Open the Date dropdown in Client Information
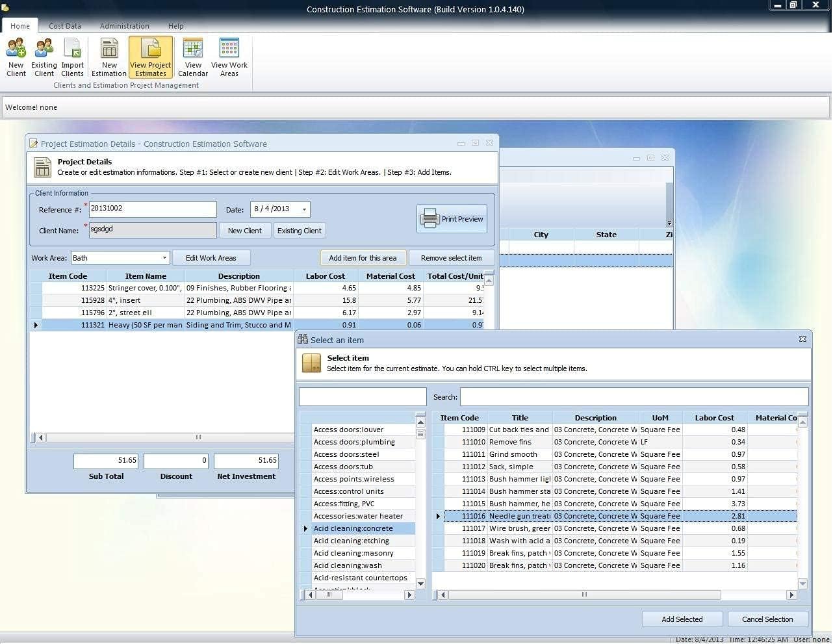This screenshot has height=644, width=833. pyautogui.click(x=303, y=209)
